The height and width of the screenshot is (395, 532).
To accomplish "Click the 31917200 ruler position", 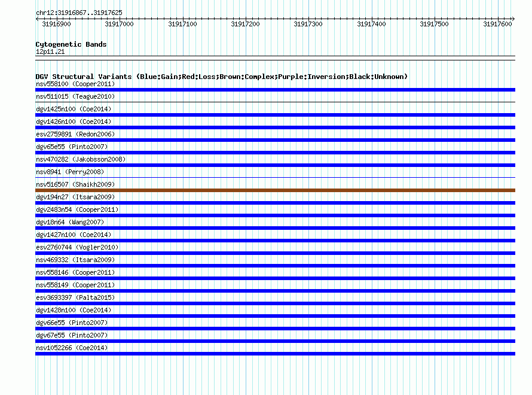I will tap(245, 24).
